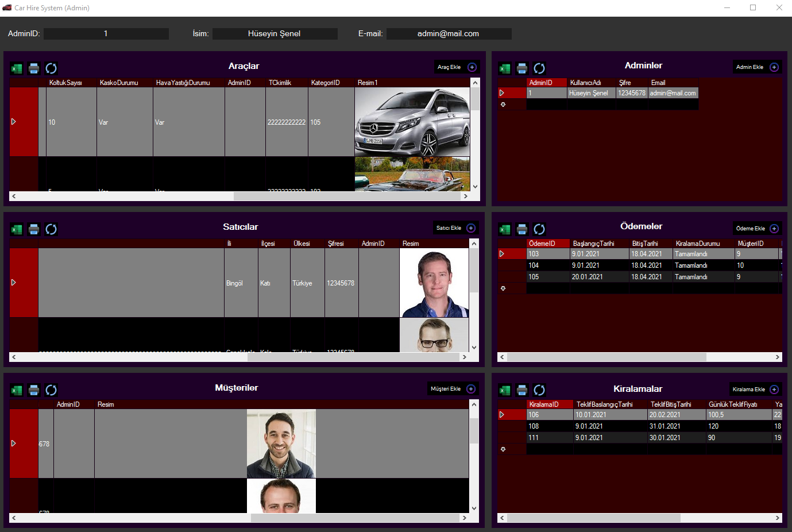Export Müşteriler table to Excel
Image resolution: width=792 pixels, height=532 pixels.
[x=17, y=390]
